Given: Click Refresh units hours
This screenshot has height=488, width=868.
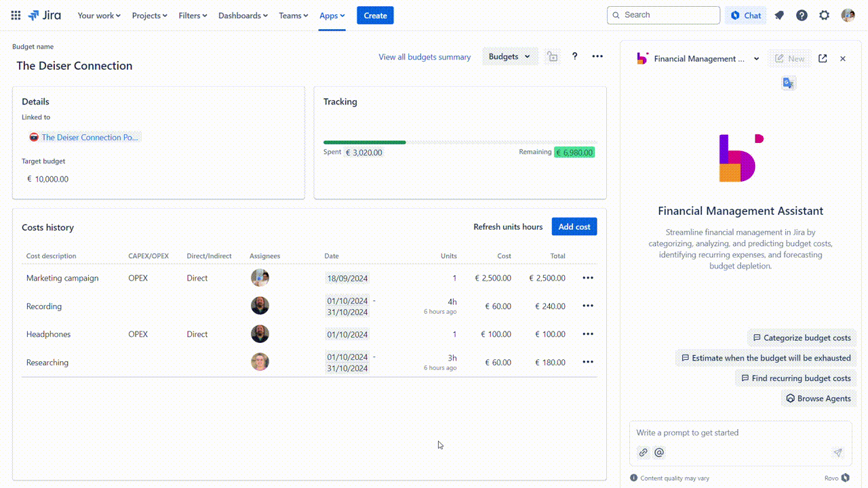Looking at the screenshot, I should [508, 226].
